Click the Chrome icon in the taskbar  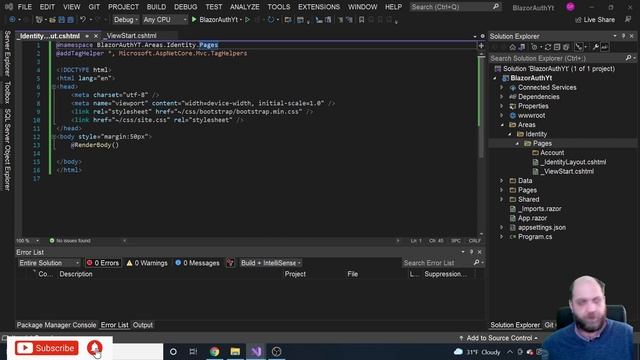(x=214, y=351)
